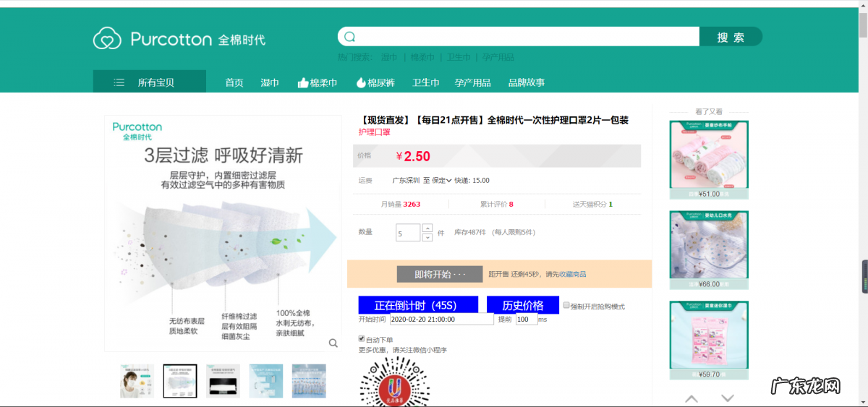Open the 孕产用品 navigation item

point(473,82)
